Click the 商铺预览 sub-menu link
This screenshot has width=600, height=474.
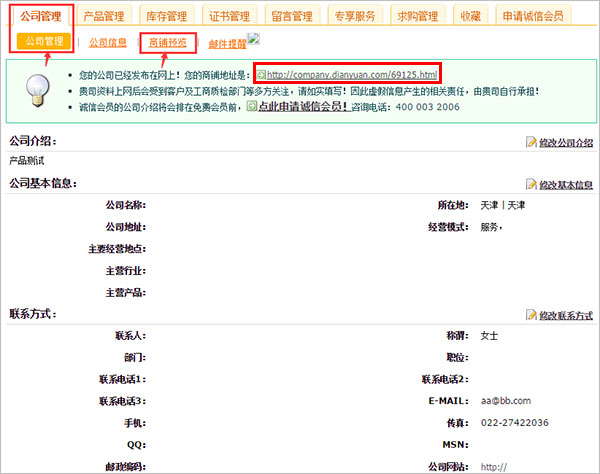tap(166, 42)
